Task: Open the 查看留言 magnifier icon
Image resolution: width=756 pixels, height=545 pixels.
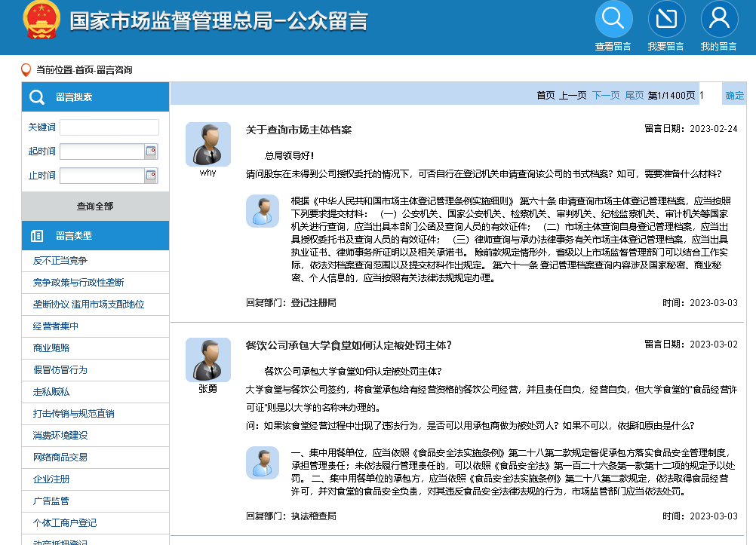Action: [x=613, y=20]
